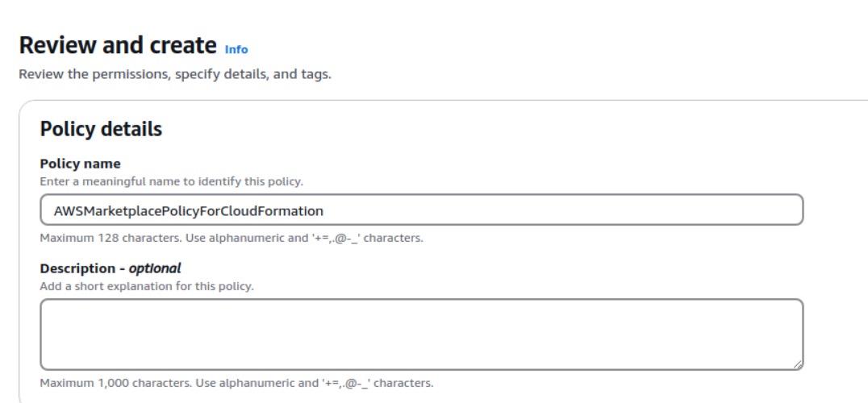Click the word "optional" in Description label
868x403 pixels.
pyautogui.click(x=155, y=268)
